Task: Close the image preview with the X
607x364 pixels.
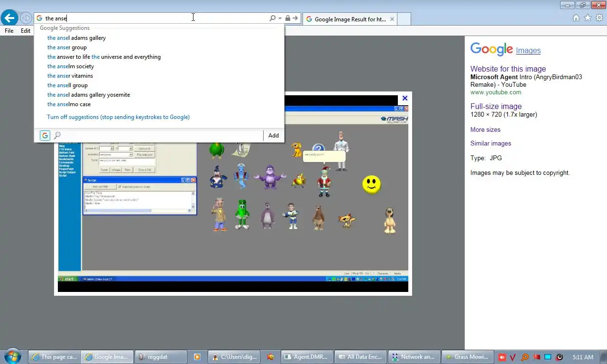Action: pos(405,98)
